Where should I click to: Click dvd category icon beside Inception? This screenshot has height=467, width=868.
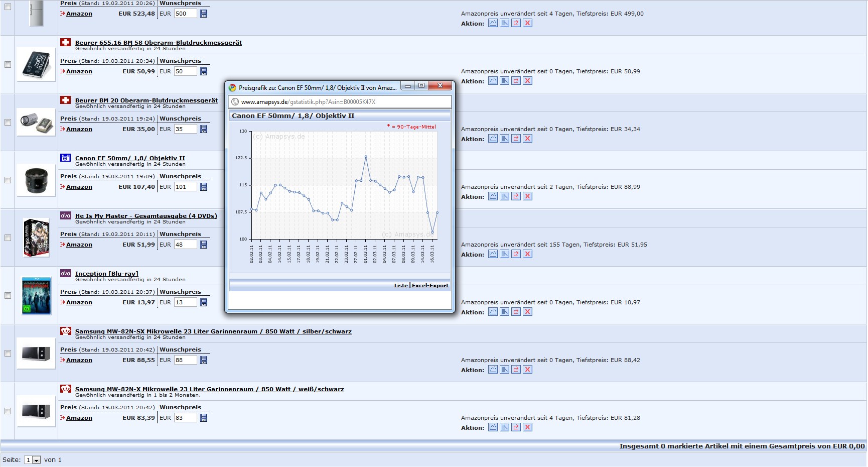coord(65,273)
